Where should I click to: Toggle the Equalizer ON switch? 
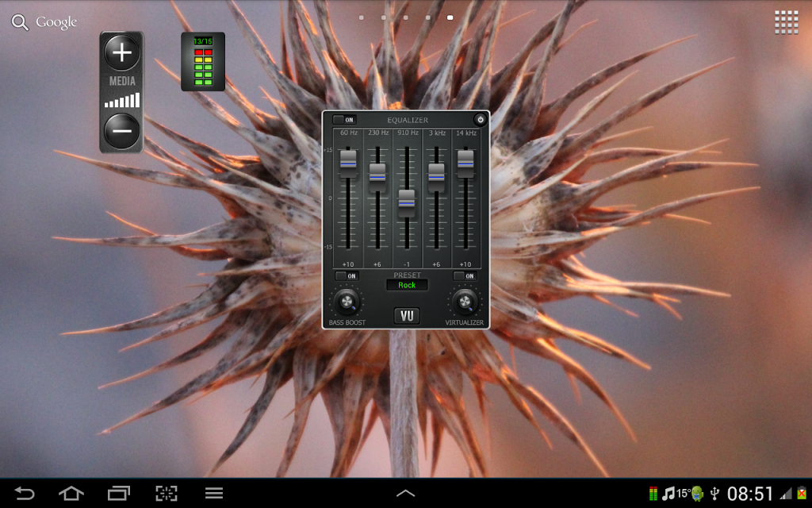point(345,120)
